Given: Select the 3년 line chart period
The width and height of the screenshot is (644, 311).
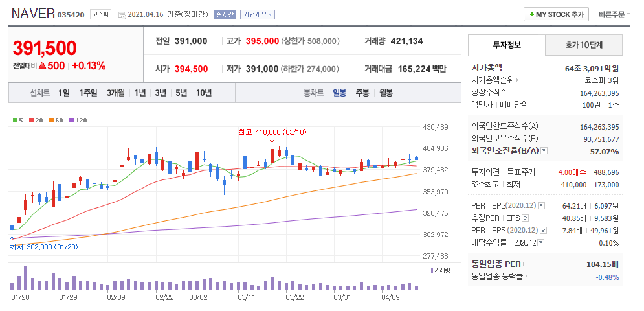Looking at the screenshot, I should 160,93.
